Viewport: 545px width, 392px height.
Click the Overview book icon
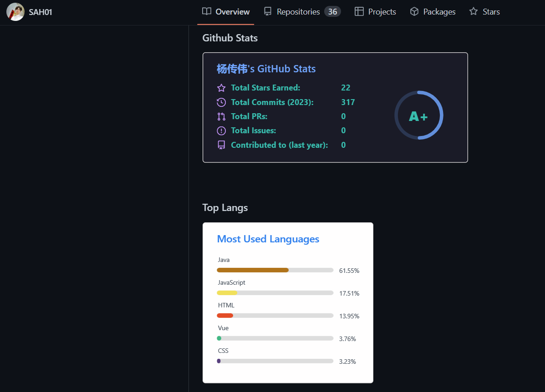coord(207,11)
